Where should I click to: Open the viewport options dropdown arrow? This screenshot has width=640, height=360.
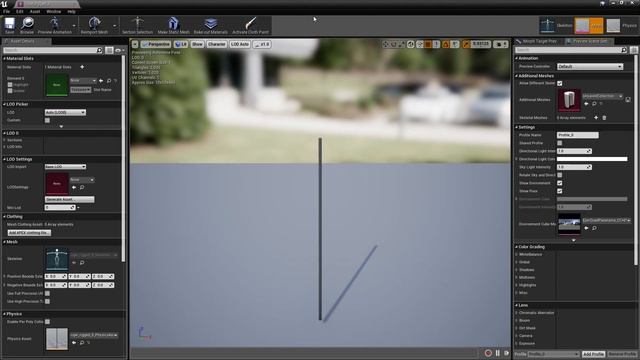(x=135, y=44)
